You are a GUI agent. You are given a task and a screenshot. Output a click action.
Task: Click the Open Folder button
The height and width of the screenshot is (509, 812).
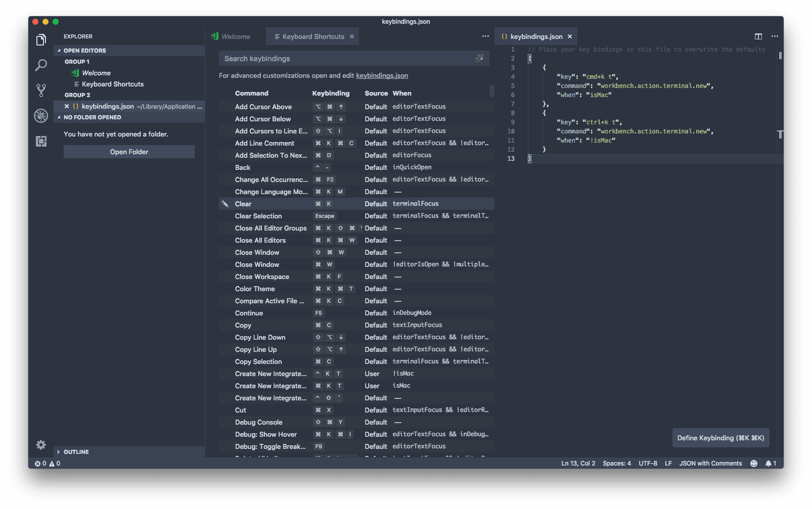(129, 152)
